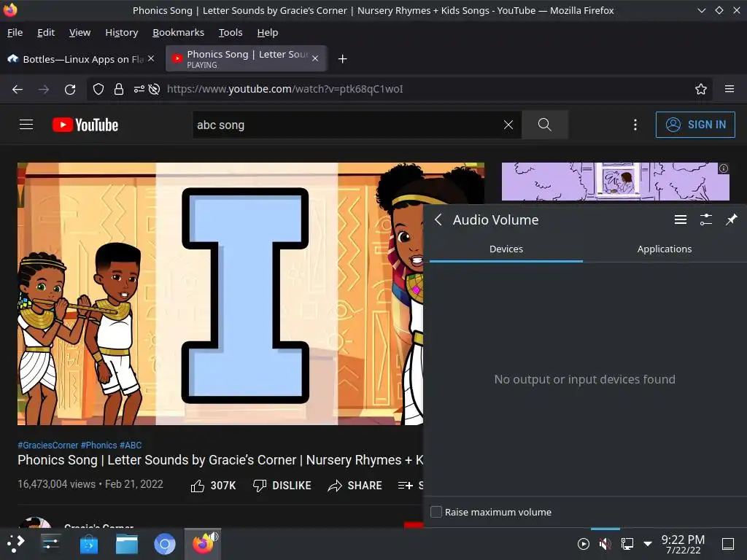Open the #Phonics hashtag link

pyautogui.click(x=98, y=446)
